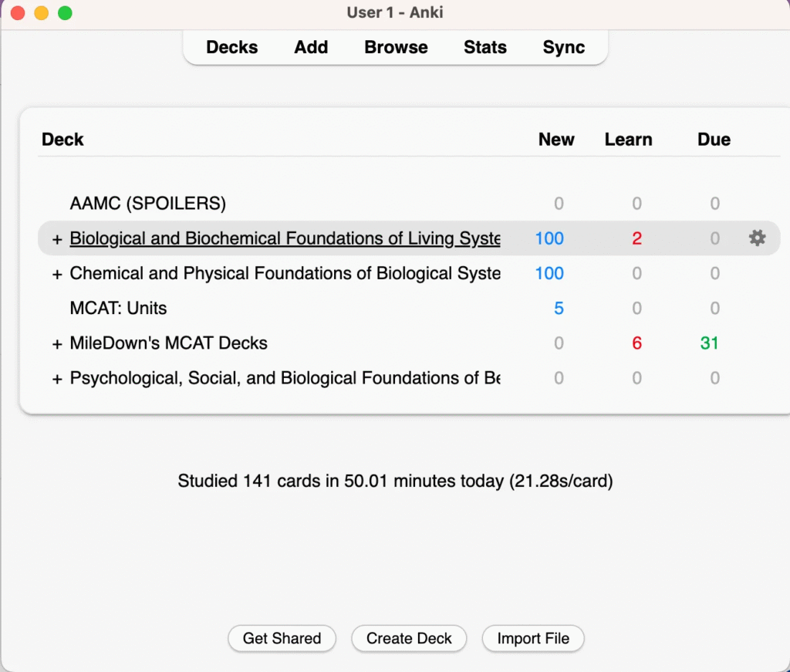
Task: Click the 31 due count for MileDown's
Action: [709, 343]
